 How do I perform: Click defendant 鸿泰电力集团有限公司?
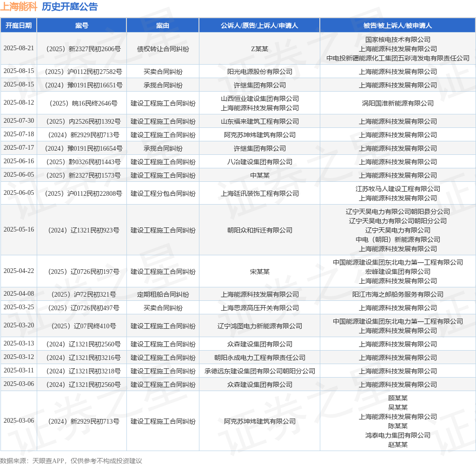click(398, 436)
